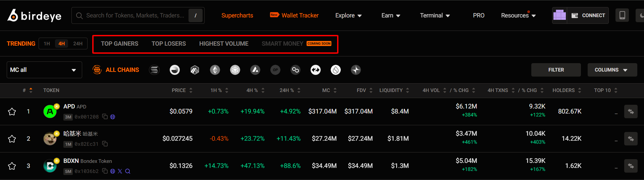Filter by the Avalanche chain icon
Viewport: 644px width, 180px height.
(255, 70)
